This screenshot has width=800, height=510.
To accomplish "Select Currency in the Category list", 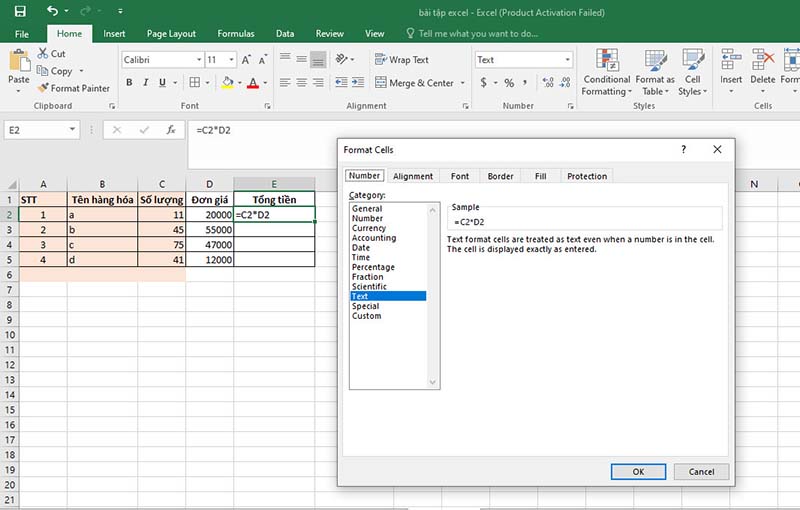I will [x=388, y=228].
